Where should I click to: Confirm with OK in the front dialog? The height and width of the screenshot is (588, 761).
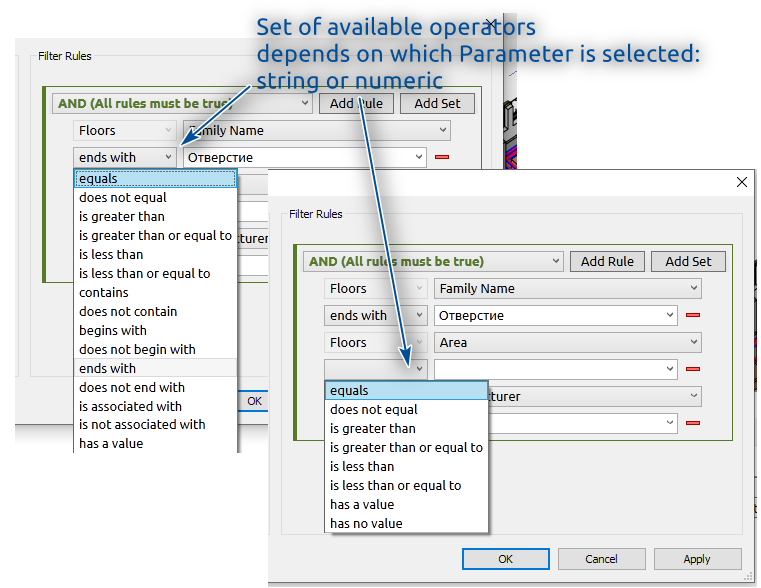506,559
